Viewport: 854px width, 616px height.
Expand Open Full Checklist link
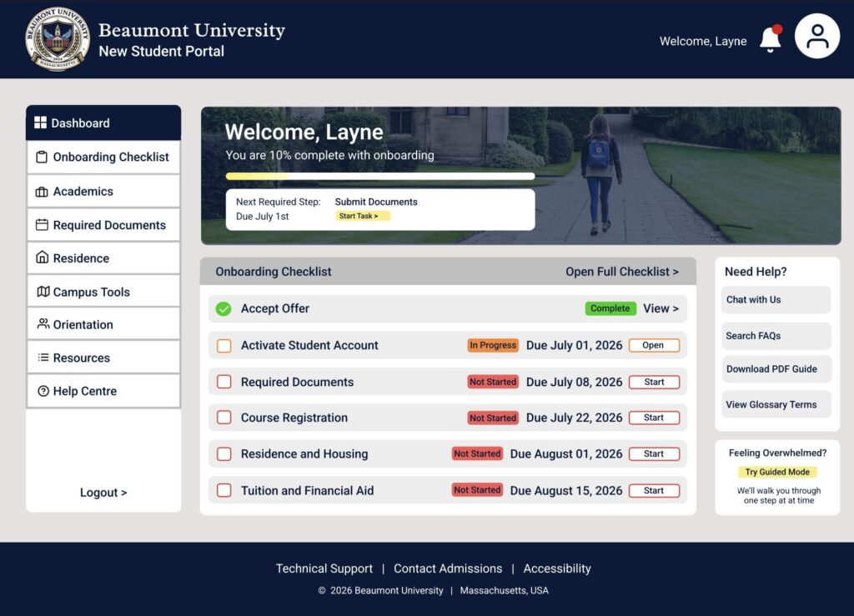click(x=621, y=272)
